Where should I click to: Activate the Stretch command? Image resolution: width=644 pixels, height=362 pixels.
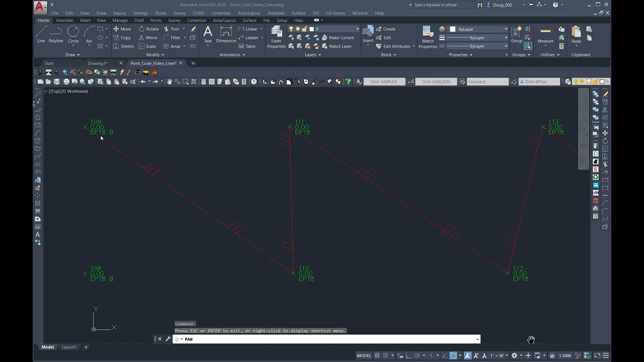coord(123,46)
